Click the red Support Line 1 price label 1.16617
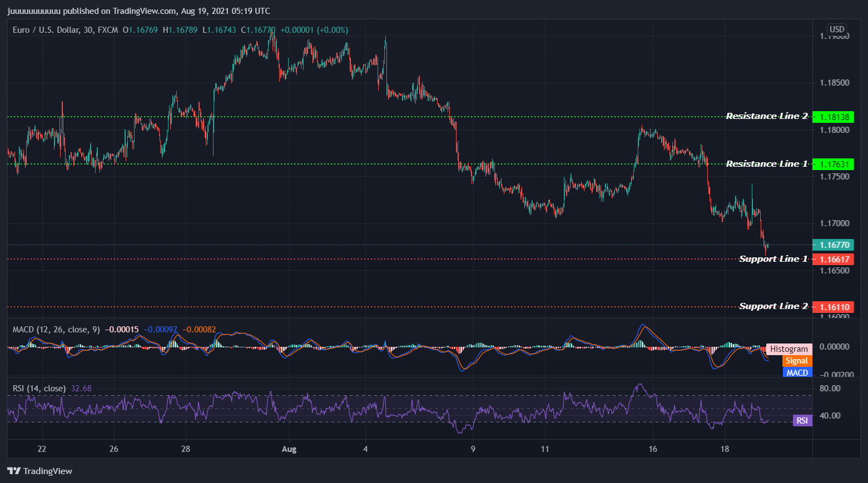Image resolution: width=868 pixels, height=483 pixels. tap(835, 259)
